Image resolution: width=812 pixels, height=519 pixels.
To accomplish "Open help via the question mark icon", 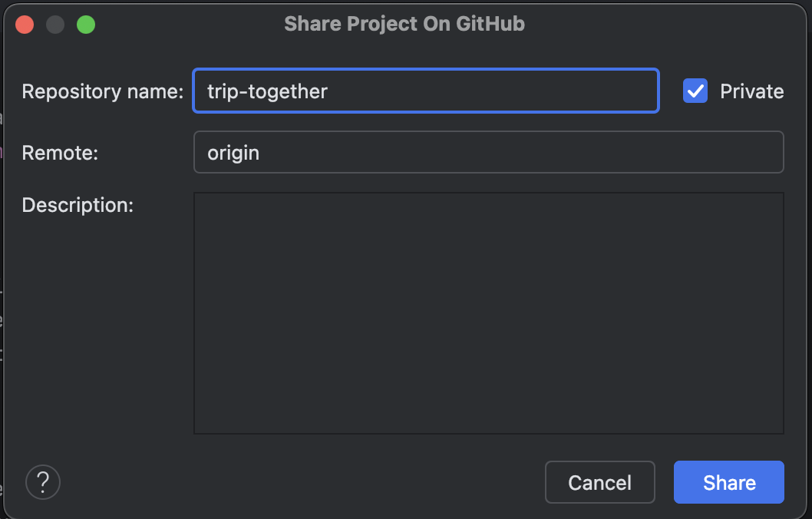I will point(43,482).
